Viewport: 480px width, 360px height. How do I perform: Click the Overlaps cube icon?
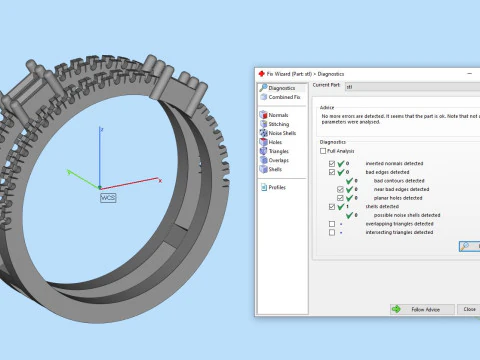[x=263, y=160]
